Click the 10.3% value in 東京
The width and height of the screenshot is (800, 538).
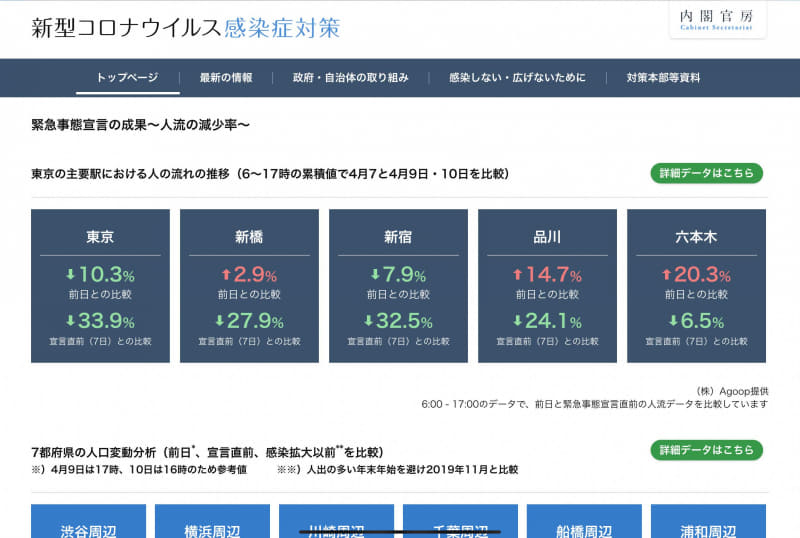(x=107, y=275)
